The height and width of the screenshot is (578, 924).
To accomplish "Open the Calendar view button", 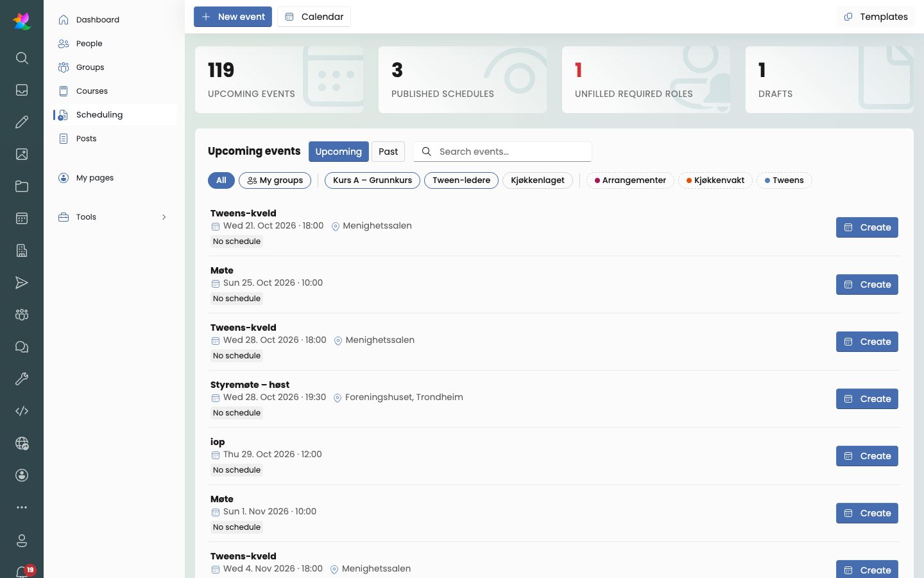I will point(314,17).
